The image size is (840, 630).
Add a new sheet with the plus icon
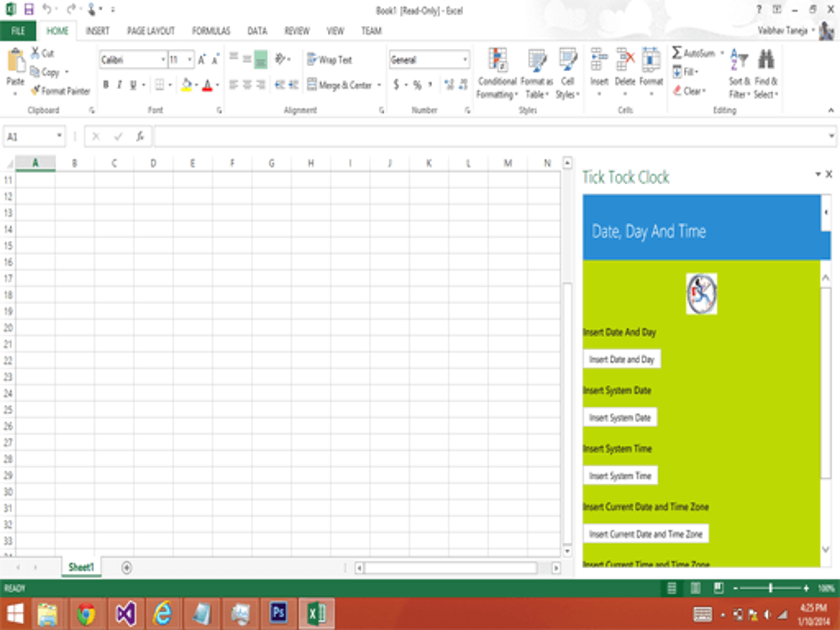tap(127, 568)
